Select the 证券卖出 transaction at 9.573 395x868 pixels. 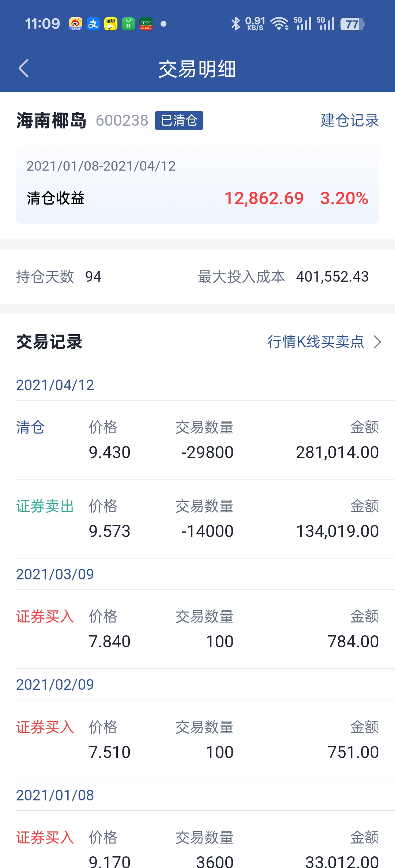pos(197,519)
